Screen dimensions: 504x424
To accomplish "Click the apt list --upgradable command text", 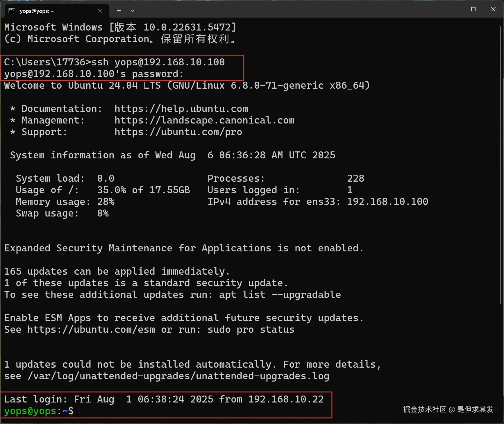I will [x=280, y=294].
